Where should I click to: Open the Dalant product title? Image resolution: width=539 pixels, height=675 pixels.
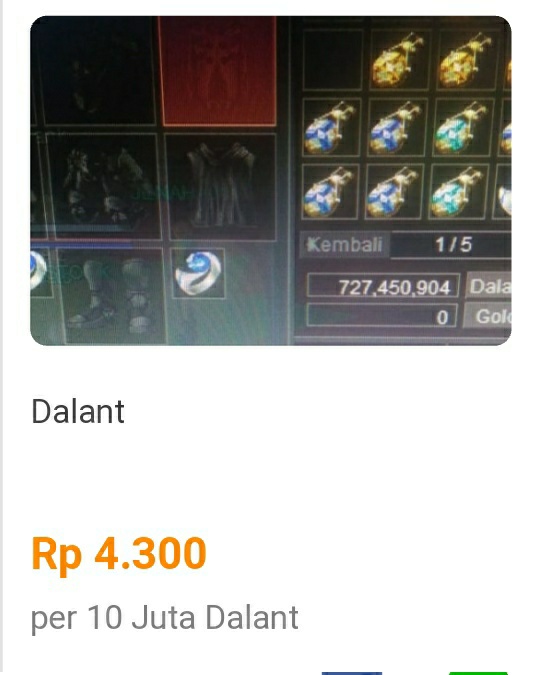pos(78,412)
